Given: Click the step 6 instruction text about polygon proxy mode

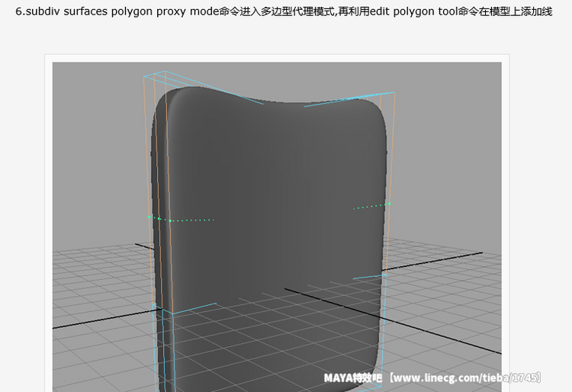Looking at the screenshot, I should pos(284,11).
